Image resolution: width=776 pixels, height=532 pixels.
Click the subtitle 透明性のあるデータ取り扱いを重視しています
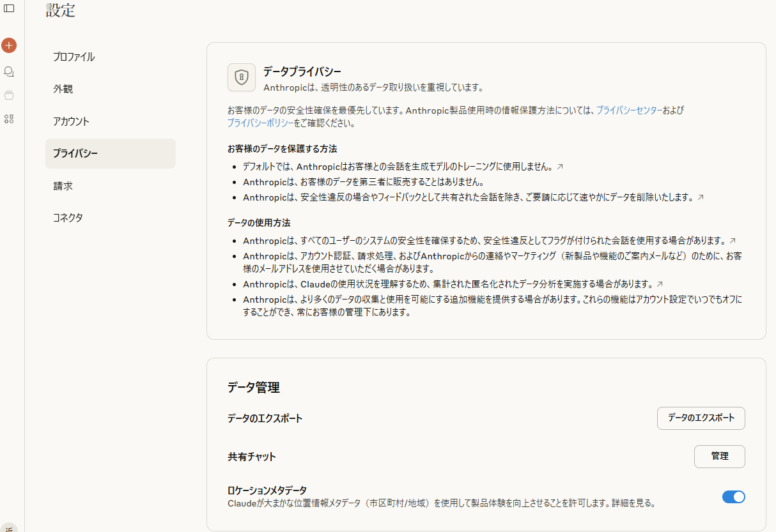coord(373,87)
